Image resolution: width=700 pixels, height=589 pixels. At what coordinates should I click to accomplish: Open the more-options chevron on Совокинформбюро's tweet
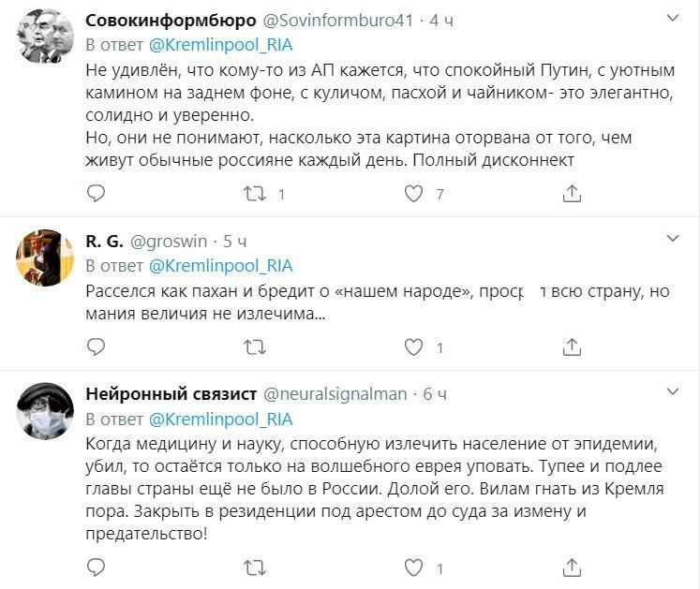click(x=672, y=19)
